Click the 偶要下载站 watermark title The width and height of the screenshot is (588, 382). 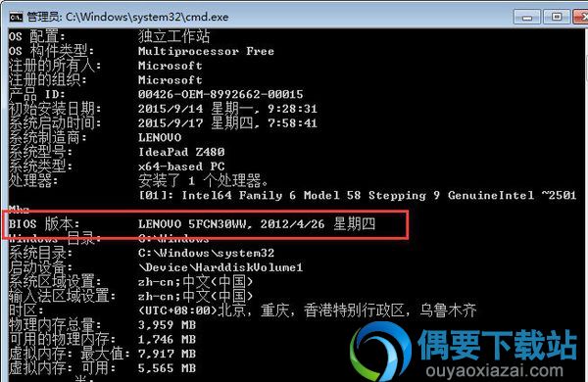[497, 345]
